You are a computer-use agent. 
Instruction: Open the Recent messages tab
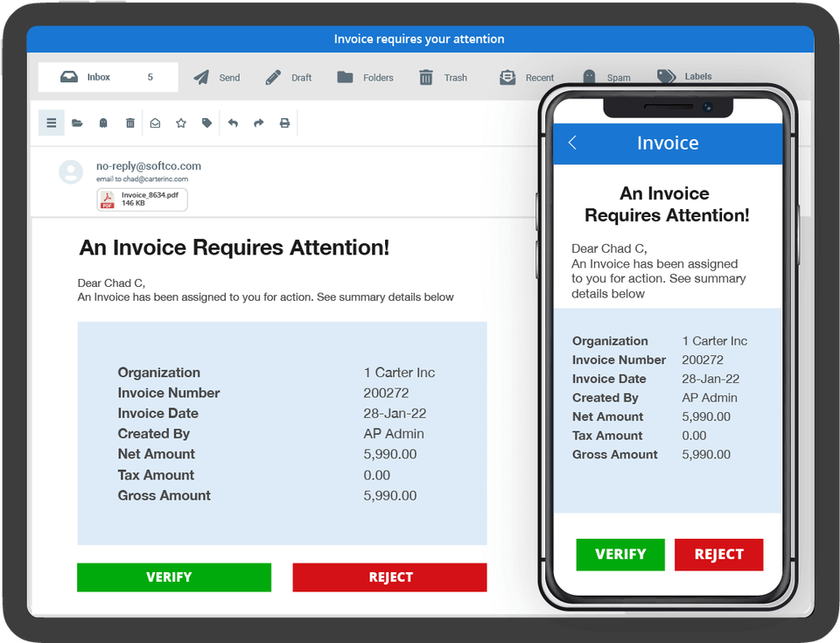[x=507, y=77]
